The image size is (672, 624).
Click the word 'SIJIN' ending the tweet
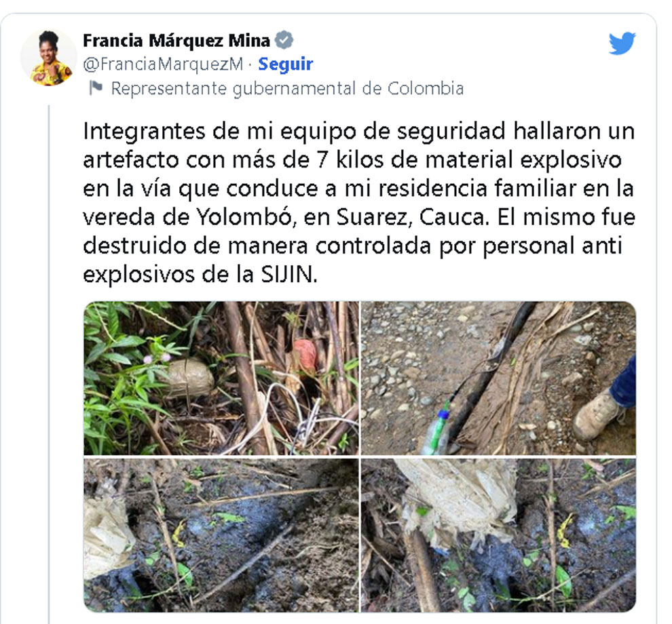click(288, 274)
